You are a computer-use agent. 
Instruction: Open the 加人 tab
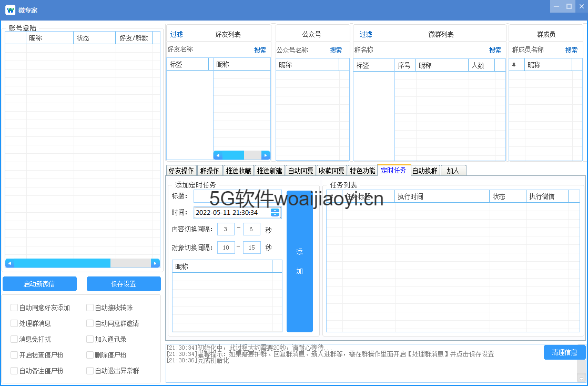click(453, 171)
